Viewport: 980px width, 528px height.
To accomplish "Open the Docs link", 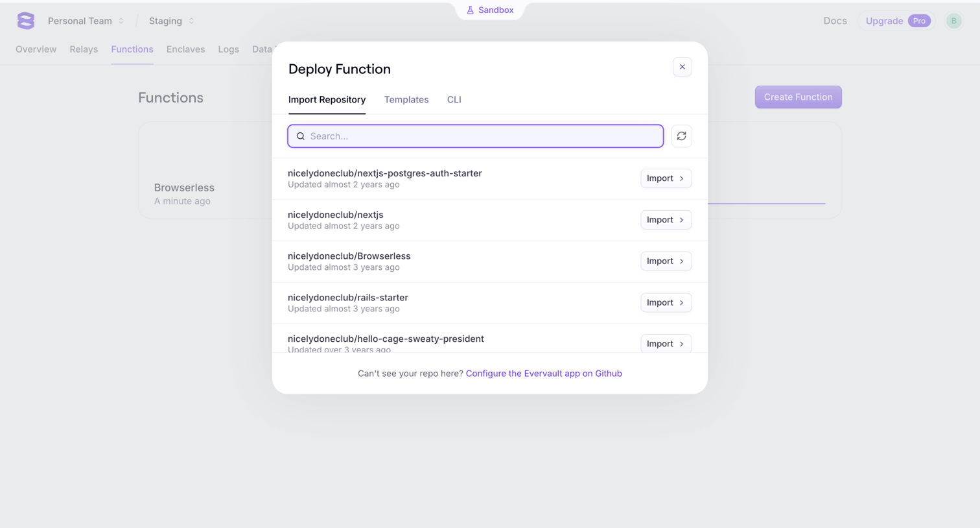I will 835,21.
